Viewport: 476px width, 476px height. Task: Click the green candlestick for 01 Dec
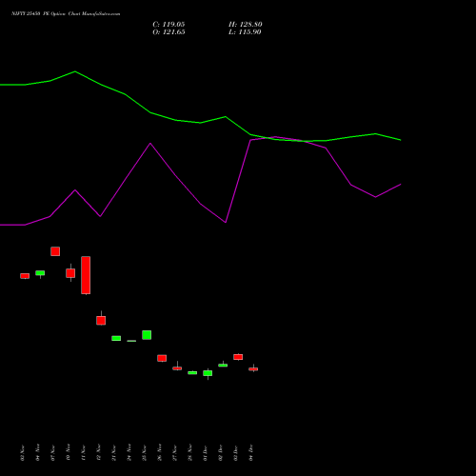click(208, 373)
